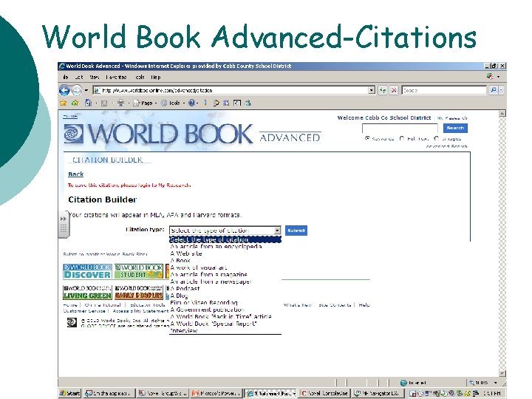532x399 pixels.
Task: Click the red Stop loading icon
Action: [394, 90]
